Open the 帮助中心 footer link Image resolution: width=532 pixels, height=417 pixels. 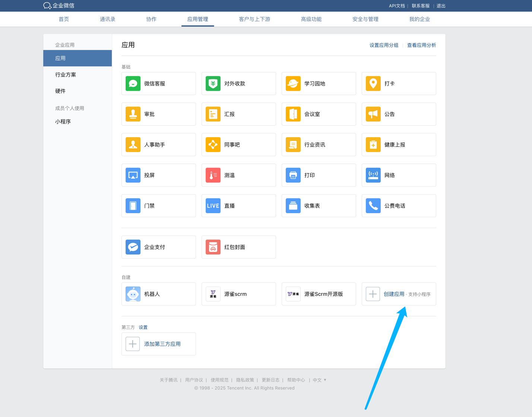point(296,380)
